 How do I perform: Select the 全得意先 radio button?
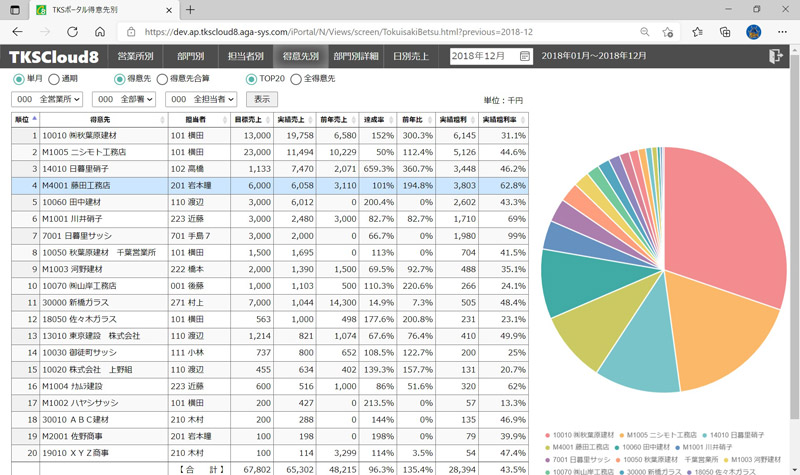pos(295,79)
